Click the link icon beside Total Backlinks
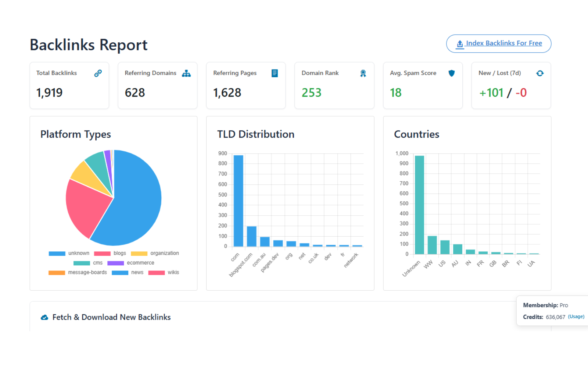Viewport: 588px width, 368px height. (97, 73)
